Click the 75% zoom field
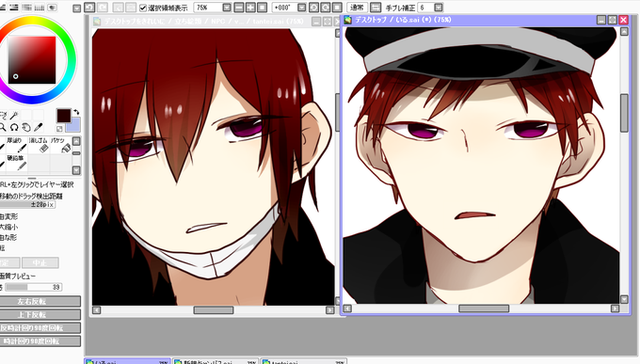This screenshot has height=364, width=640. point(208,8)
